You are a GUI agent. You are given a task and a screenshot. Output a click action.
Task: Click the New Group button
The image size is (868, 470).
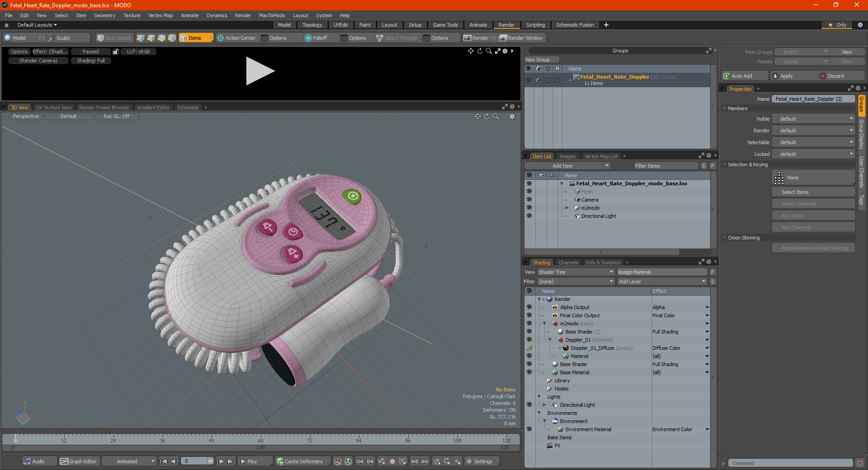542,60
